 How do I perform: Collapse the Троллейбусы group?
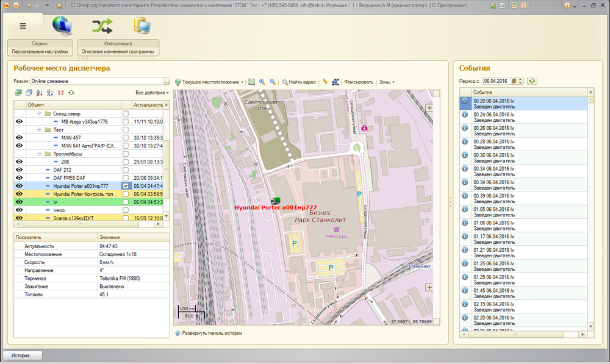(x=39, y=154)
